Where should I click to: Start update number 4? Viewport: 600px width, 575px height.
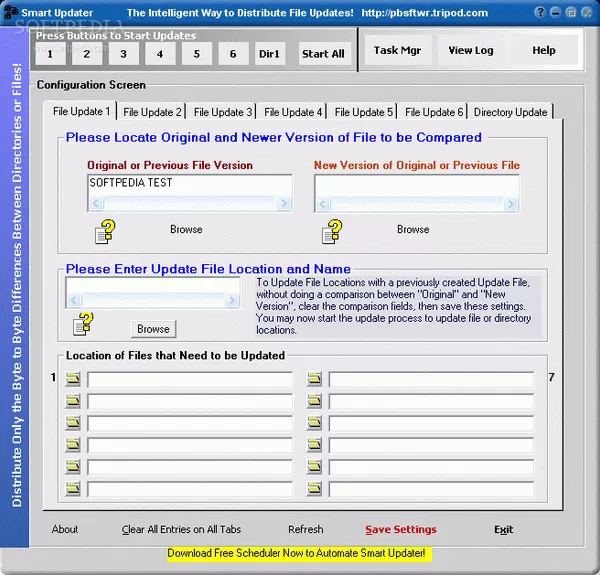click(160, 54)
